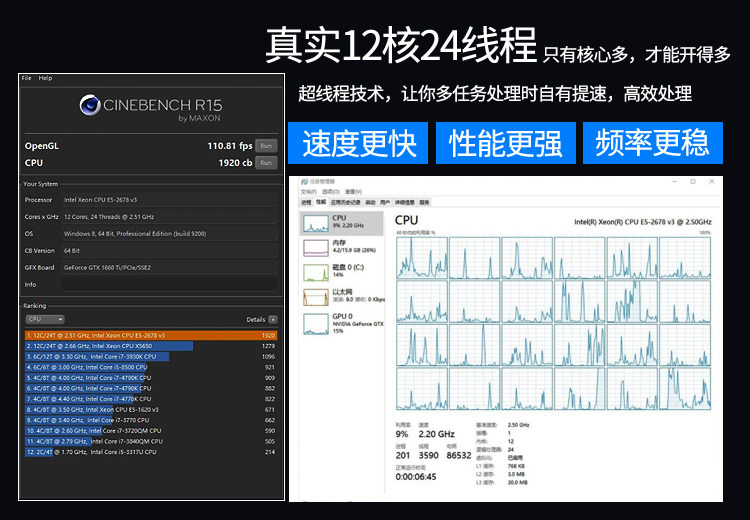The width and height of the screenshot is (750, 520).
Task: Click the Task Manager title bar icon
Action: 303,182
